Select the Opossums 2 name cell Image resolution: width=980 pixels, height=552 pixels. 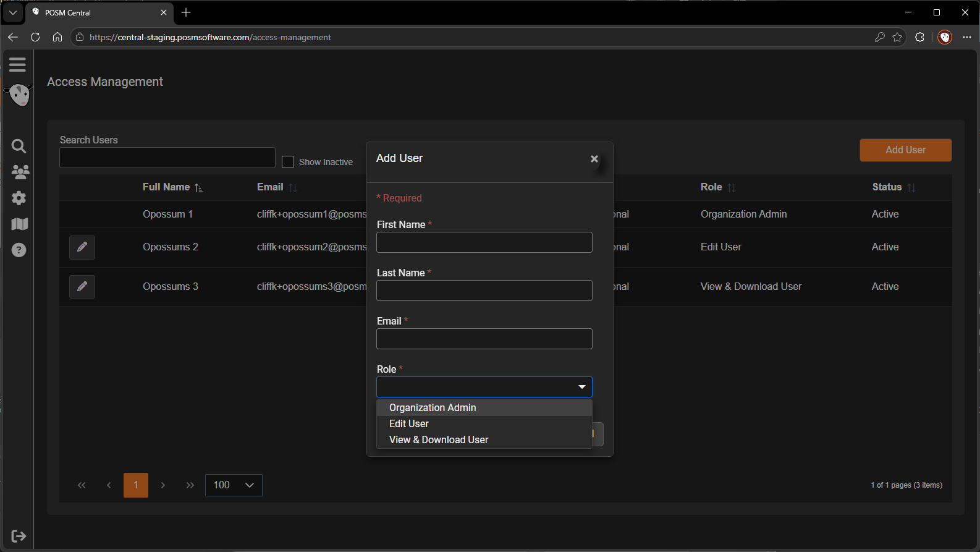coord(171,247)
